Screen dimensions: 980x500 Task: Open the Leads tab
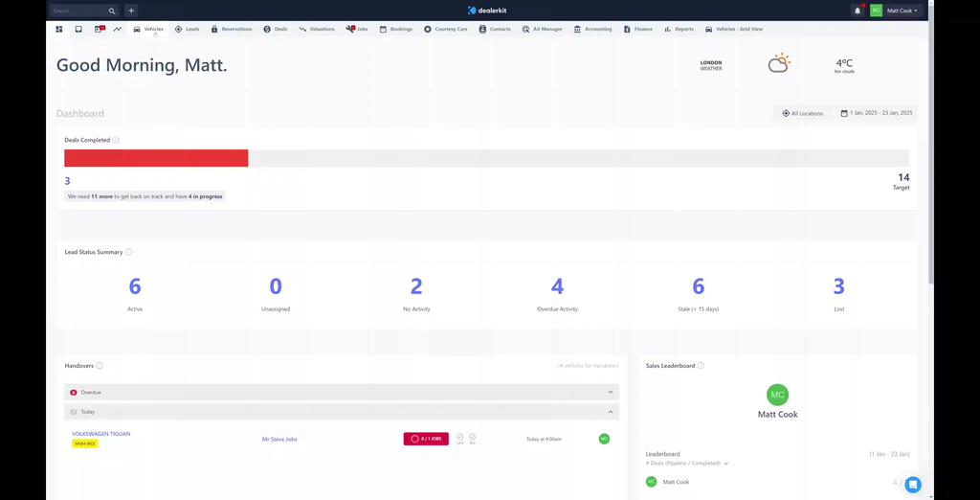click(x=187, y=30)
